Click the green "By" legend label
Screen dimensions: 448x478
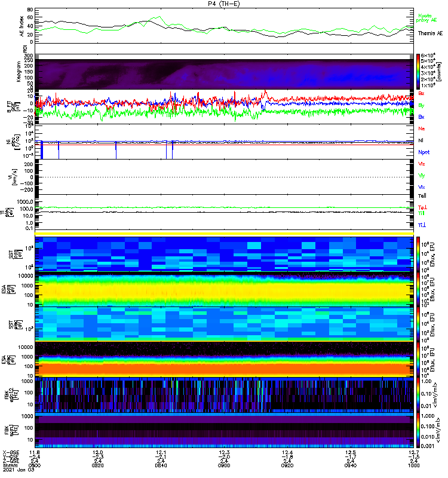[421, 105]
